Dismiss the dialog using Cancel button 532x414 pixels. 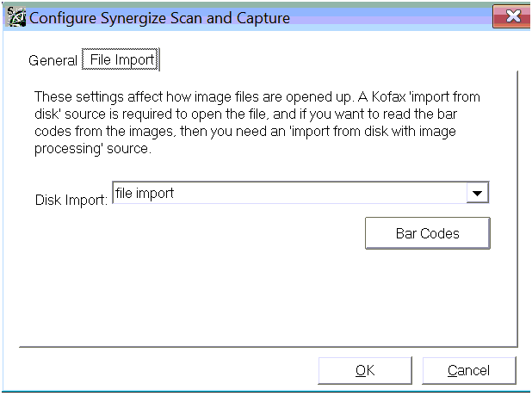click(469, 371)
